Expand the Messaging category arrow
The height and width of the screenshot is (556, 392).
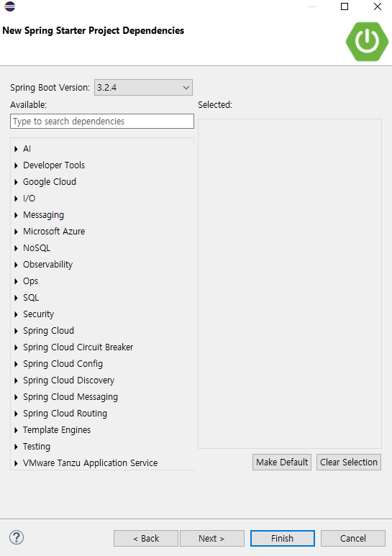pyautogui.click(x=16, y=215)
